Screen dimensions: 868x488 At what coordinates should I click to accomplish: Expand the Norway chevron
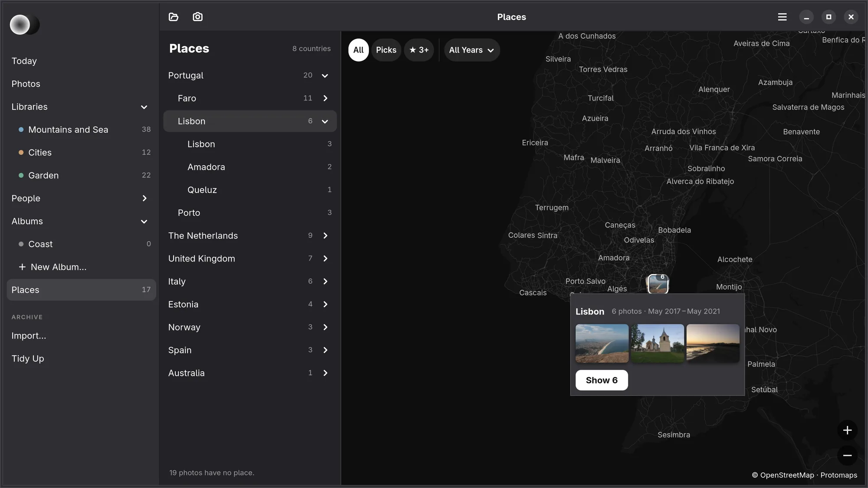tap(325, 327)
